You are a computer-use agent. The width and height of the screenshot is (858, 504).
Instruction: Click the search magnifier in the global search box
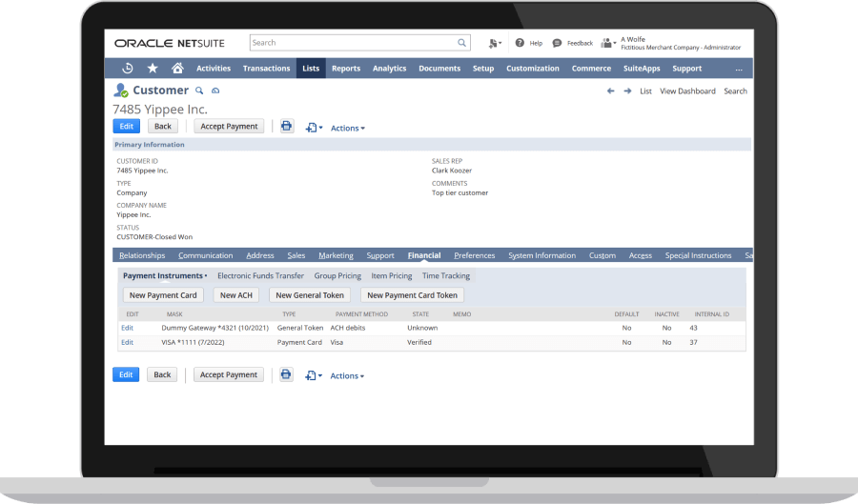pyautogui.click(x=461, y=43)
